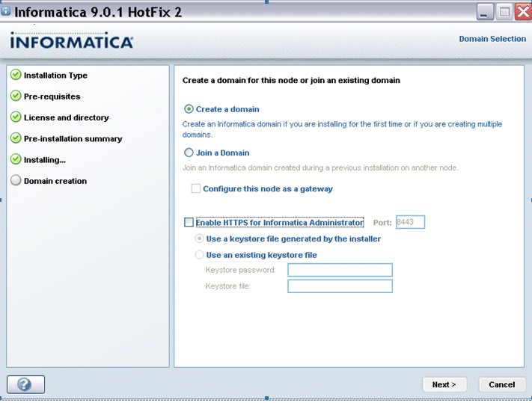
Task: Select the Create a domain radio button
Action: point(189,109)
